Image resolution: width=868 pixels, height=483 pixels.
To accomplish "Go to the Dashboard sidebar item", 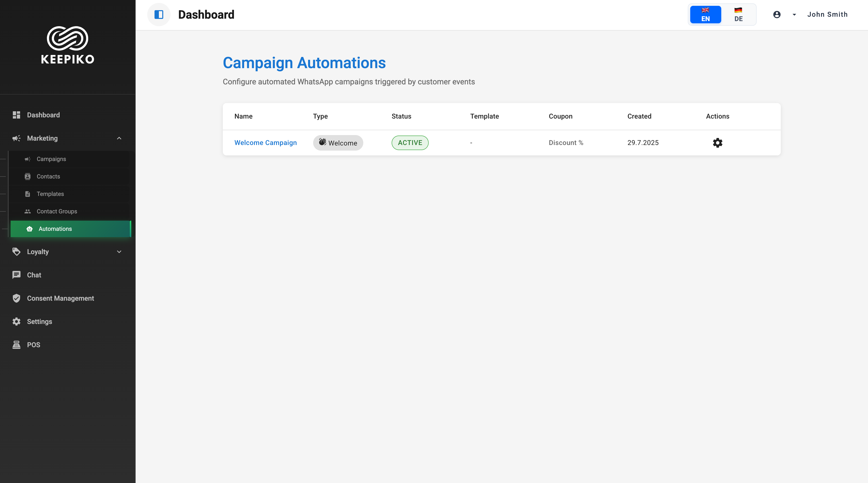I will coord(43,115).
